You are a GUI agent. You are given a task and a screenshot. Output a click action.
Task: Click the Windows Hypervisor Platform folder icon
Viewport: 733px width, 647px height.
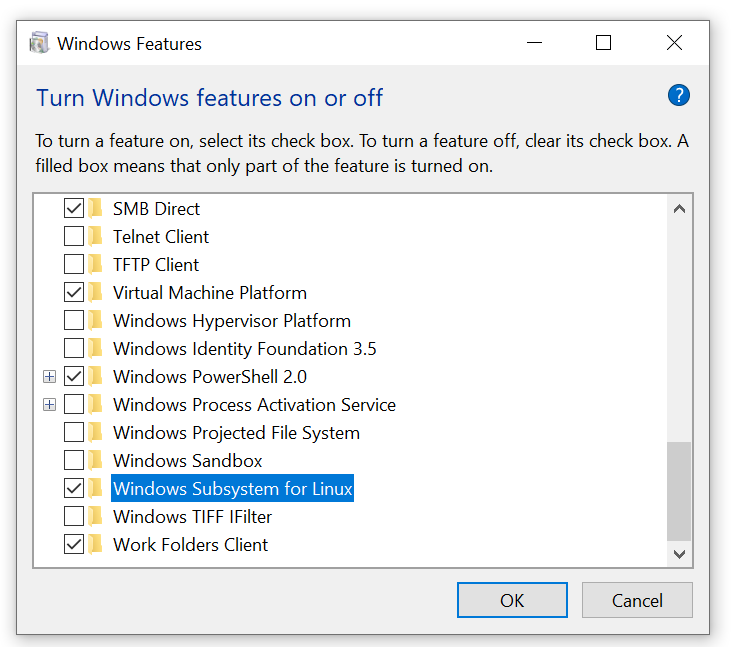pyautogui.click(x=95, y=320)
